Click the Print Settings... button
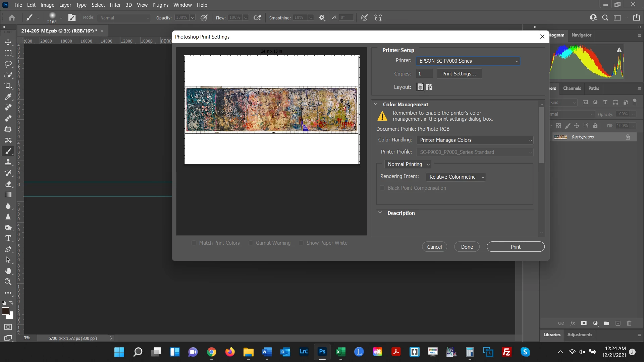644x362 pixels. 459,74
